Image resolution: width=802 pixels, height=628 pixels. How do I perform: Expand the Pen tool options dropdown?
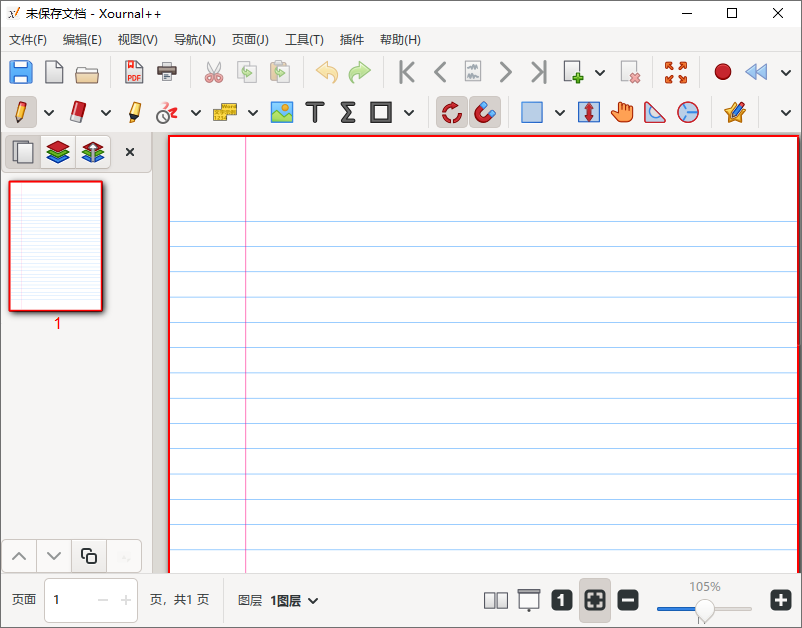click(49, 112)
